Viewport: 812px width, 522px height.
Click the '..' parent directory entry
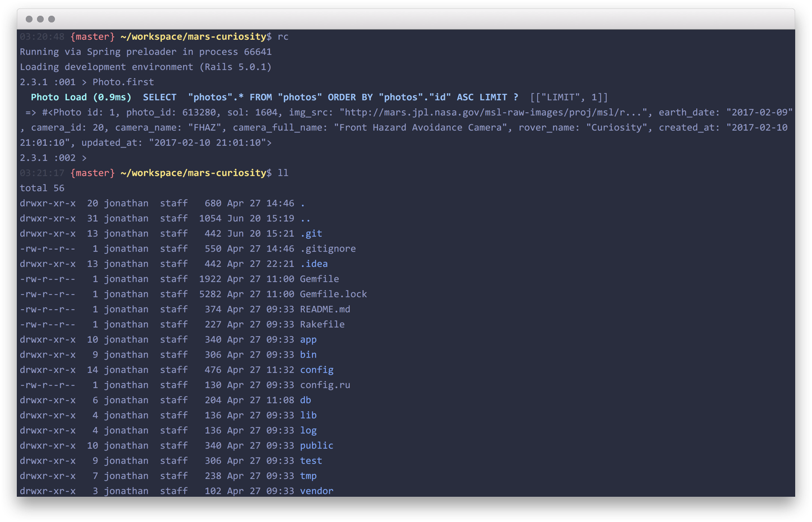tap(306, 218)
